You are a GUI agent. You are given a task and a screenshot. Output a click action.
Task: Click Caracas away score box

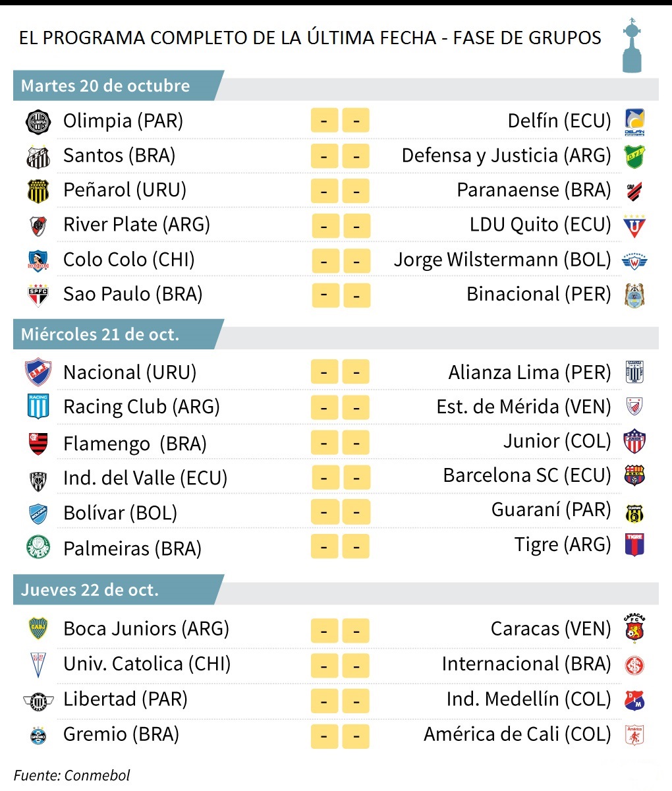[356, 630]
